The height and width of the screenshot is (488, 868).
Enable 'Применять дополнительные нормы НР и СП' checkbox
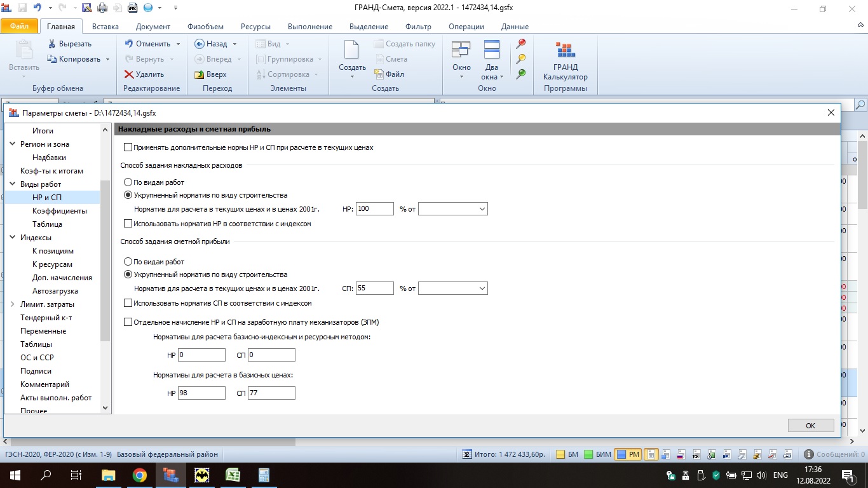[128, 147]
